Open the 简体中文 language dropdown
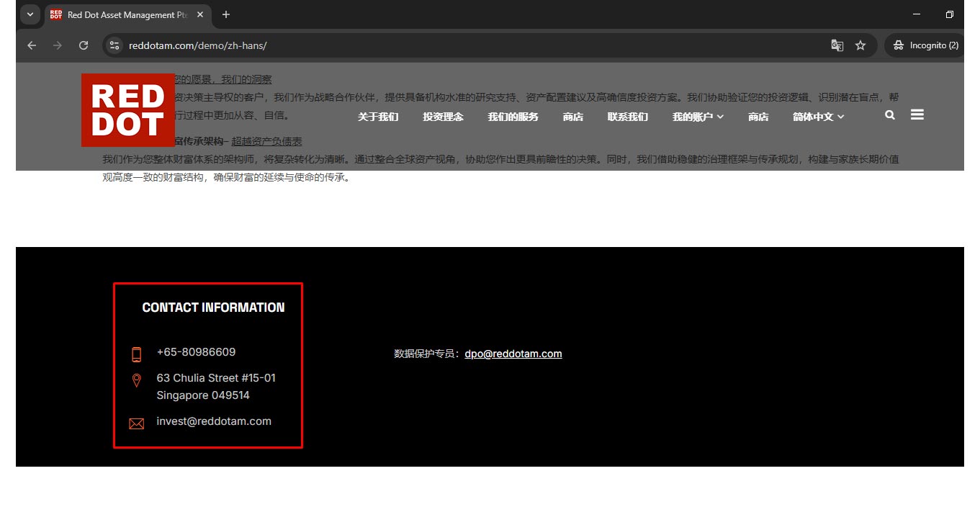980x507 pixels. coord(818,117)
